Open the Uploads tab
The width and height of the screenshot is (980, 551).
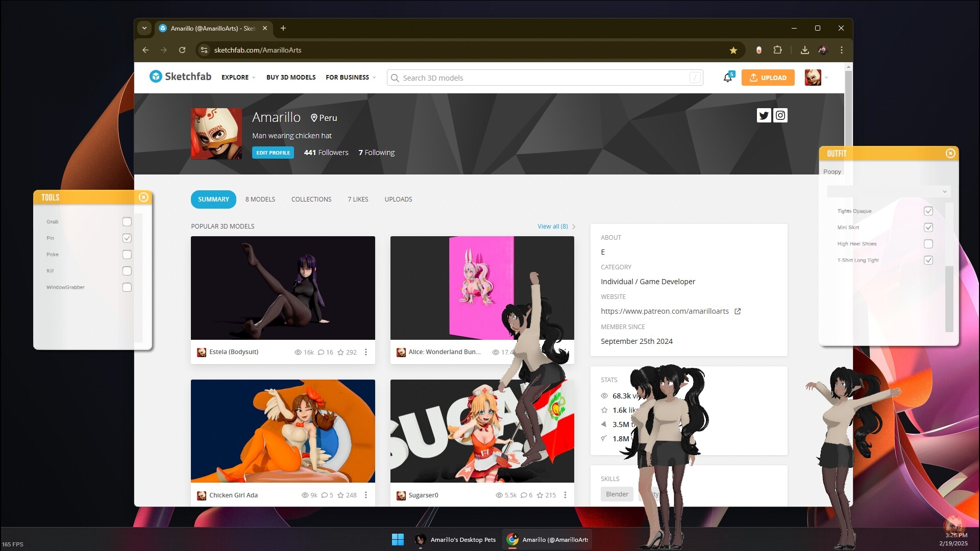click(x=398, y=199)
